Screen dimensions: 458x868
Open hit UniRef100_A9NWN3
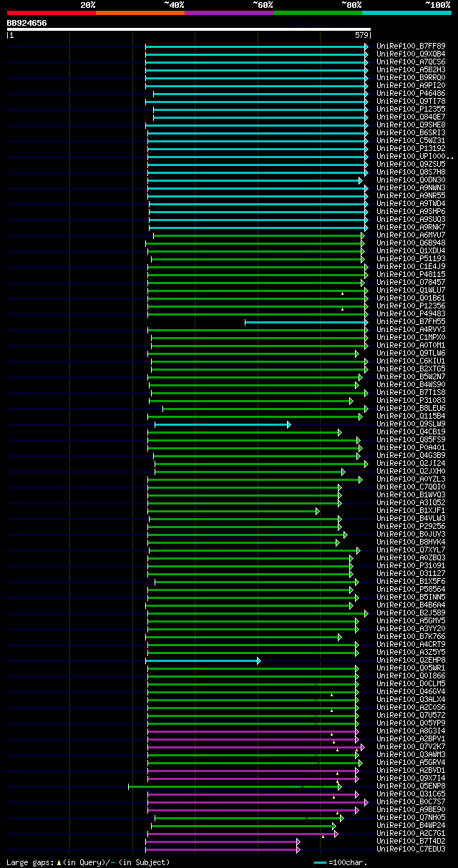coord(411,188)
